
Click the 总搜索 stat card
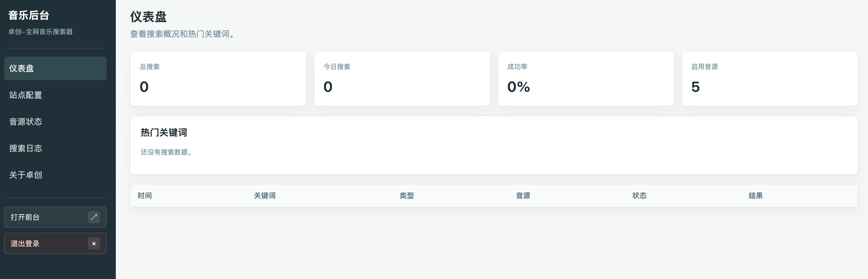click(x=218, y=78)
